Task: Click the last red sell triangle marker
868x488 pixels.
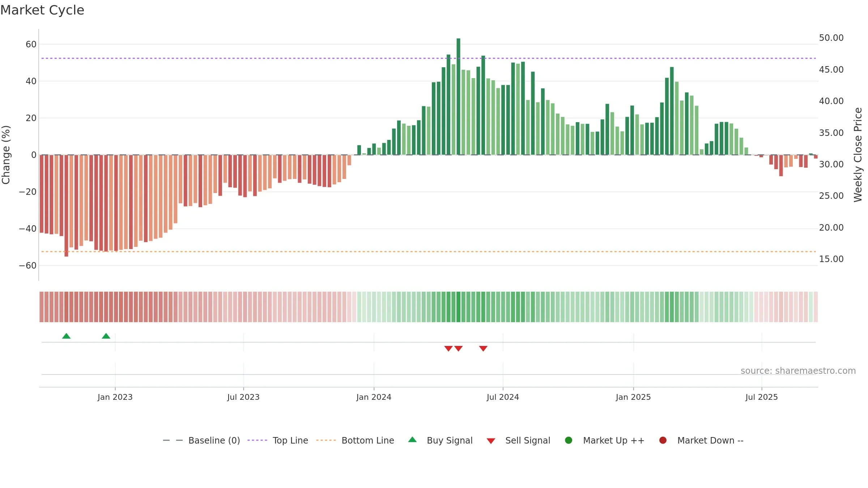Action: tap(483, 348)
